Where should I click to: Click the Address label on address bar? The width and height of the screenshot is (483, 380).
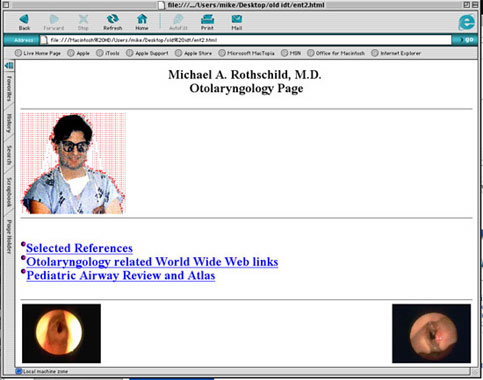pyautogui.click(x=23, y=40)
